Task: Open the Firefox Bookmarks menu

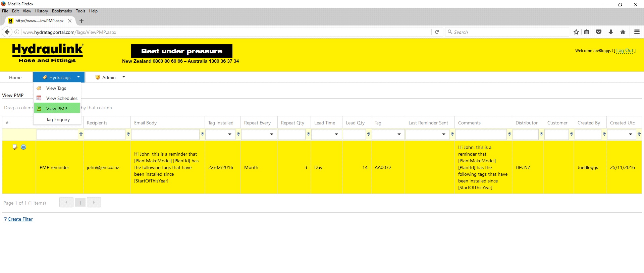Action: click(x=62, y=11)
